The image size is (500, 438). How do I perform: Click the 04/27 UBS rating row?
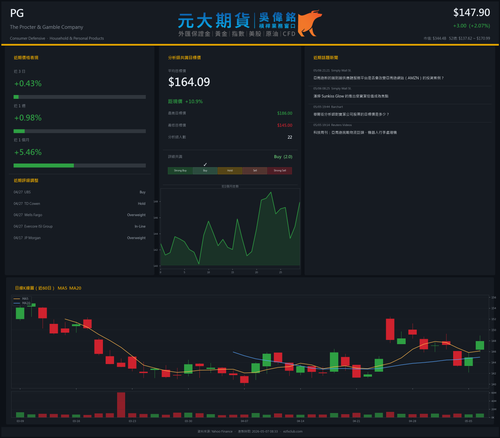point(80,192)
